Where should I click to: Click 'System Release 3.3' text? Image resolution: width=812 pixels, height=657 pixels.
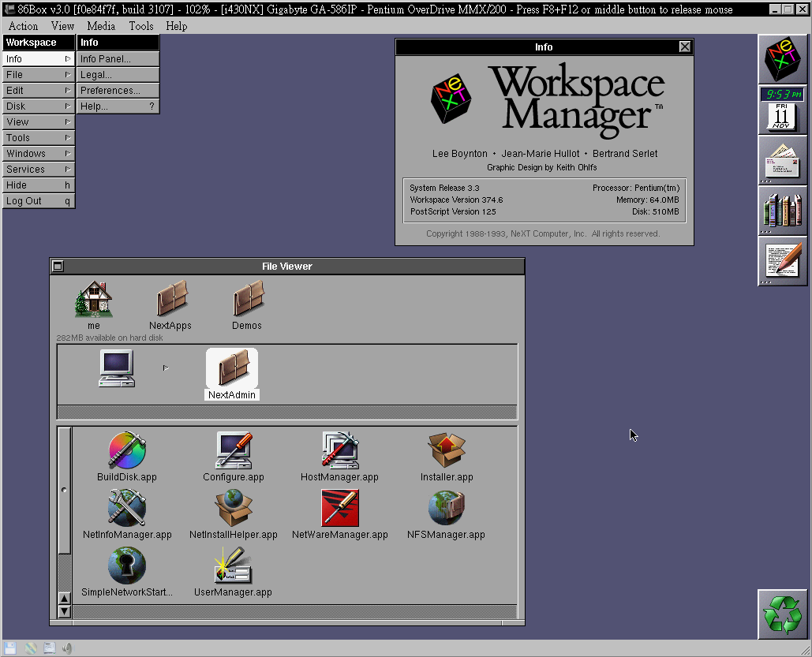tap(444, 188)
